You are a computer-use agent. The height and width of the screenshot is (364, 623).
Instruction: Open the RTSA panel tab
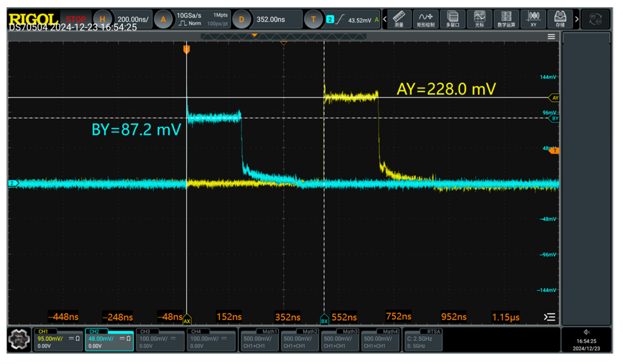(433, 332)
